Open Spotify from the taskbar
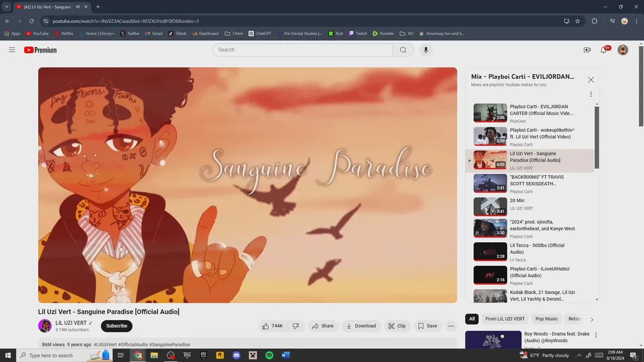The width and height of the screenshot is (644, 362). tap(269, 355)
